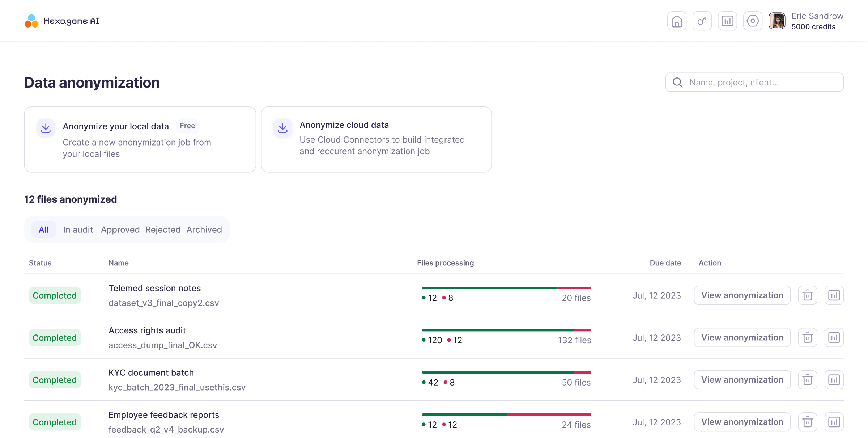View stats for Access rights audit

(x=834, y=338)
